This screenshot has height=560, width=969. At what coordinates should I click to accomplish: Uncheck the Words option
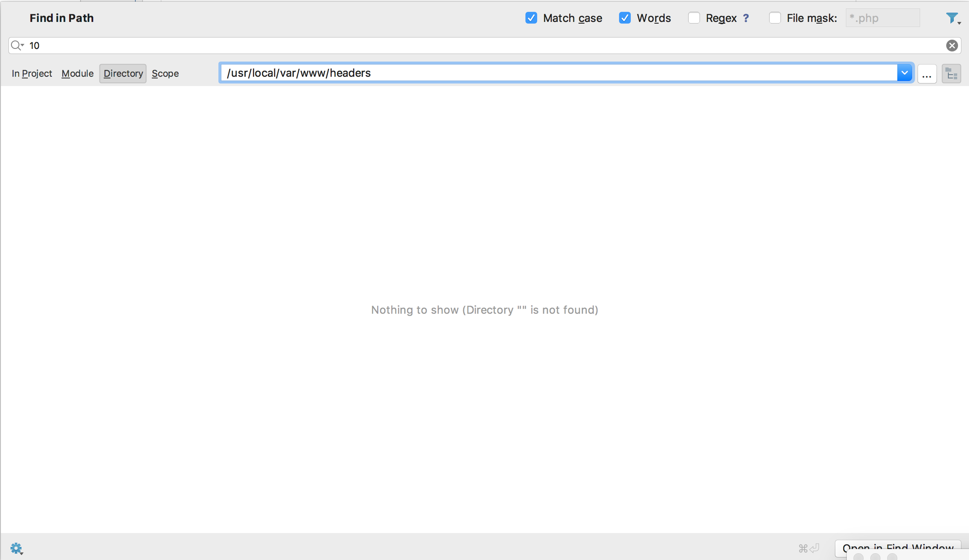625,18
